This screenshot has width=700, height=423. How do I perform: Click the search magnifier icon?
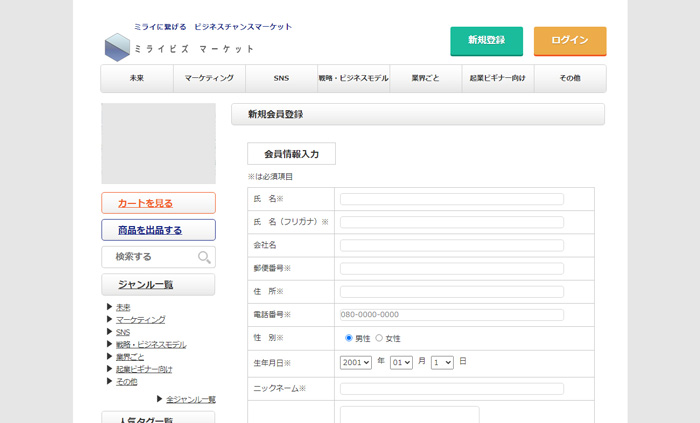click(204, 258)
